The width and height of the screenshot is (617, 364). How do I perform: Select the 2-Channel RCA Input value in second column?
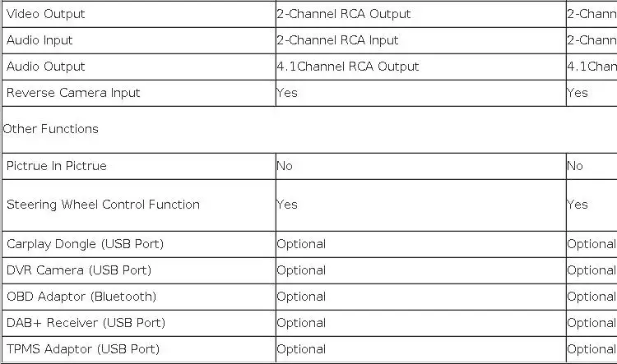coord(337,40)
